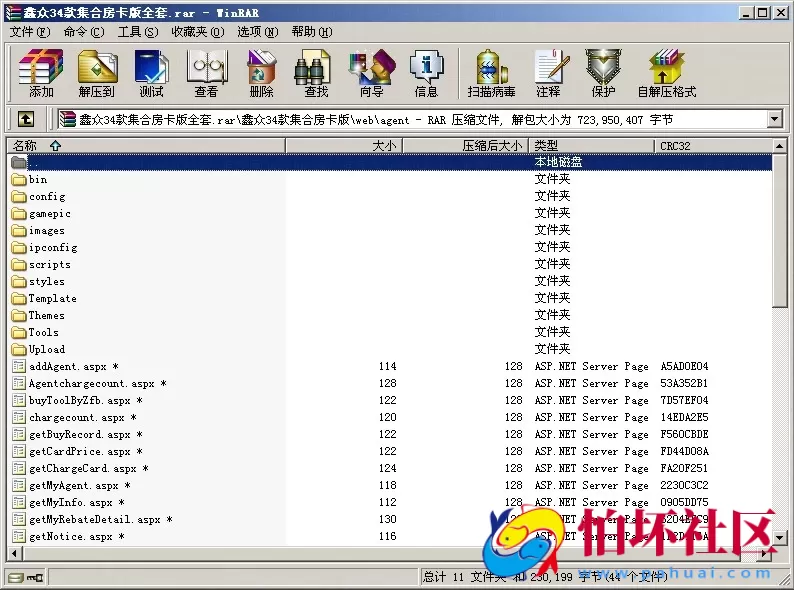The height and width of the screenshot is (590, 794).
Task: Select the parent '..' directory row
Action: coord(390,162)
